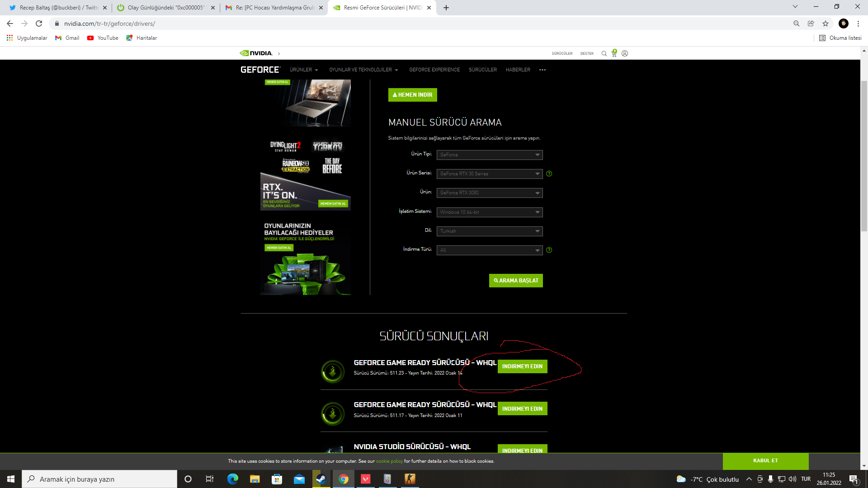The width and height of the screenshot is (868, 488).
Task: Open the Ürün Tipi dropdown
Action: (490, 155)
